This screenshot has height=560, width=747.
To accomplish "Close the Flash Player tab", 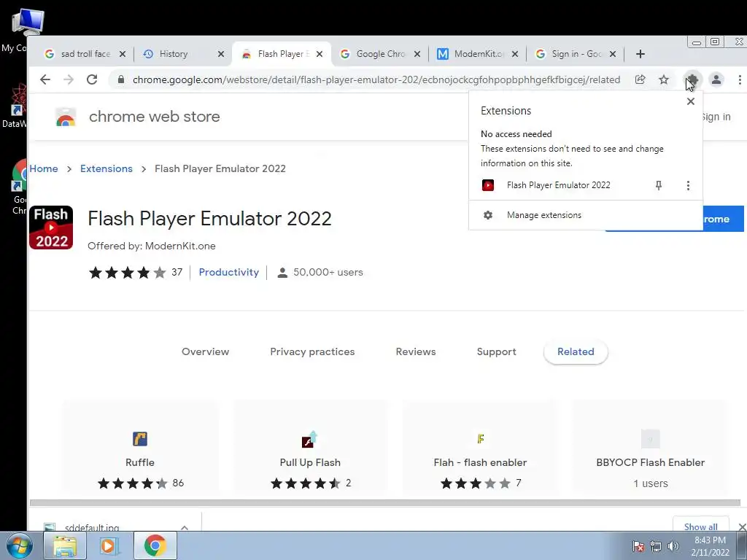I will (320, 54).
